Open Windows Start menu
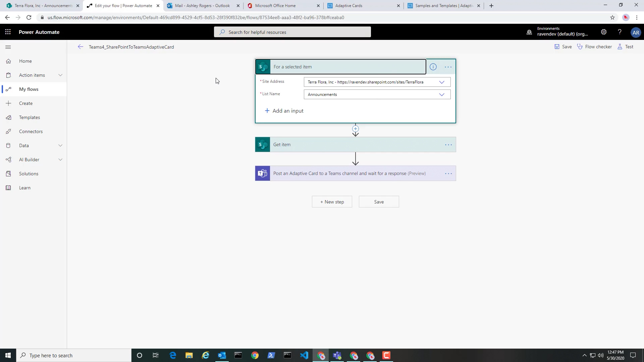Viewport: 644px width, 362px height. (x=8, y=355)
